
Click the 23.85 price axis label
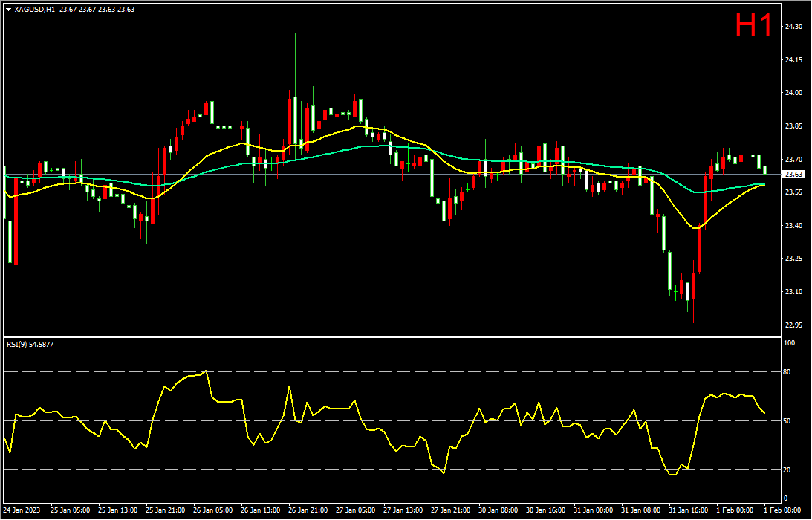pos(794,126)
